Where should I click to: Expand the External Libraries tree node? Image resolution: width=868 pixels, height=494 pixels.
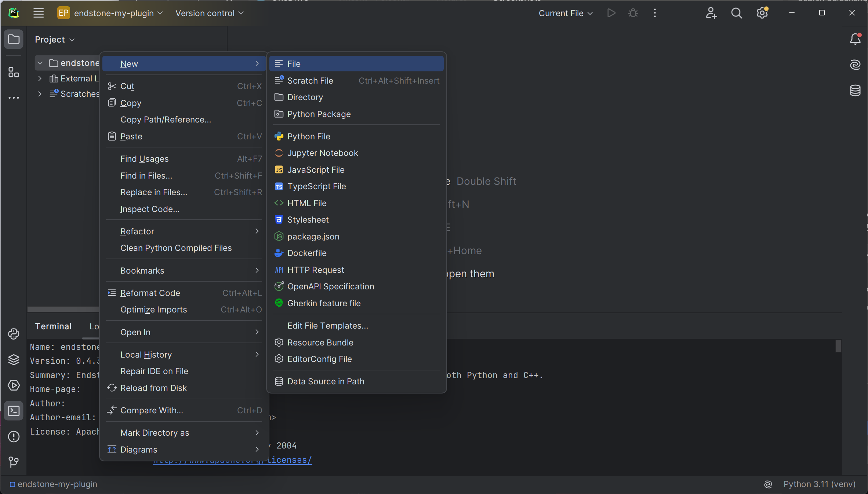pos(40,78)
